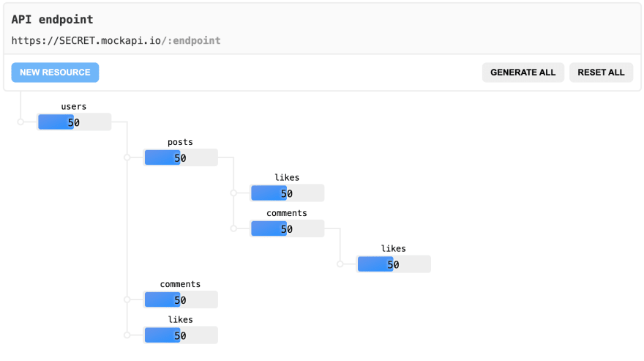Click the posts resource count slider

[181, 157]
